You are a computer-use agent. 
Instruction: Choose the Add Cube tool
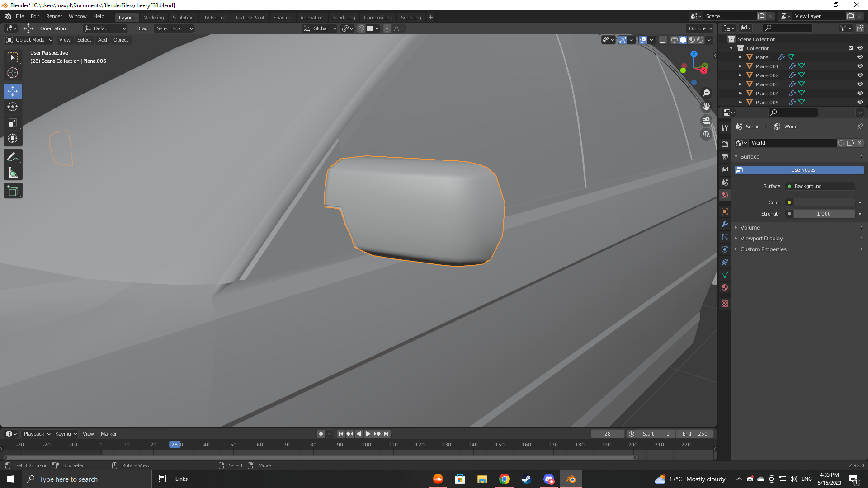point(13,191)
